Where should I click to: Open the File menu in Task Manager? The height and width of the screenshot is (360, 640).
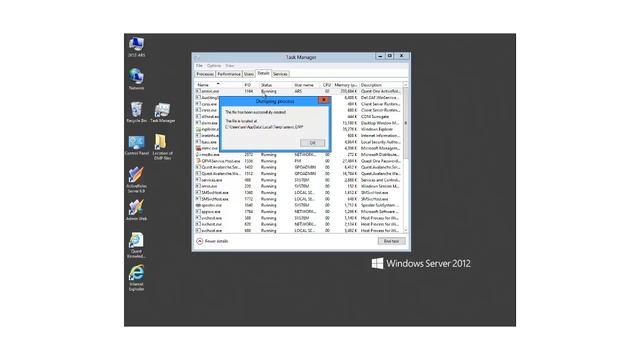click(x=199, y=66)
